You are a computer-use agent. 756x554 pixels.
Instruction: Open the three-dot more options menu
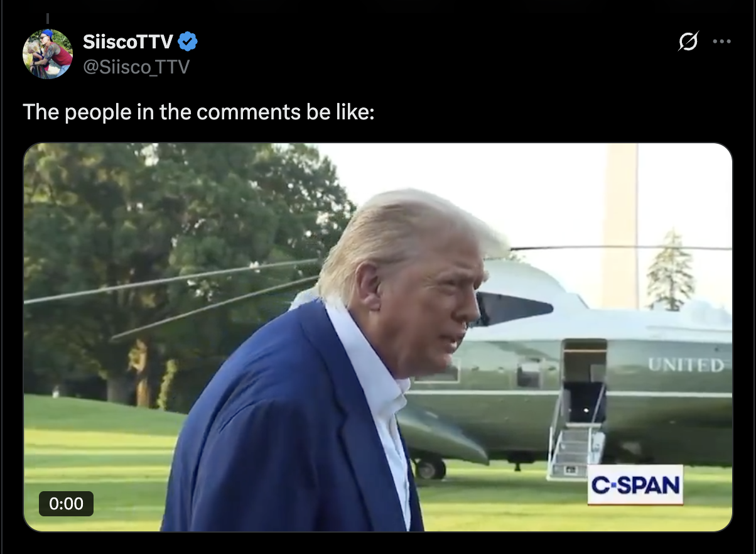coord(721,42)
